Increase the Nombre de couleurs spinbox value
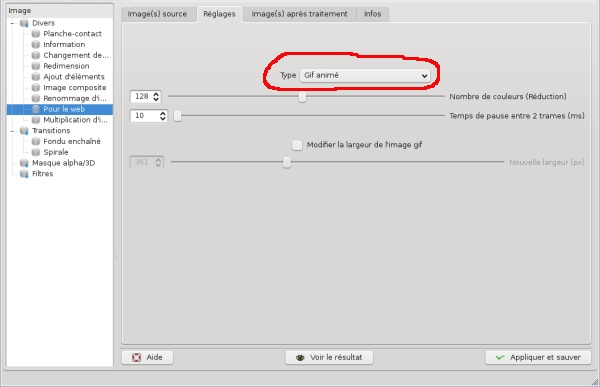The image size is (600, 387). click(156, 94)
